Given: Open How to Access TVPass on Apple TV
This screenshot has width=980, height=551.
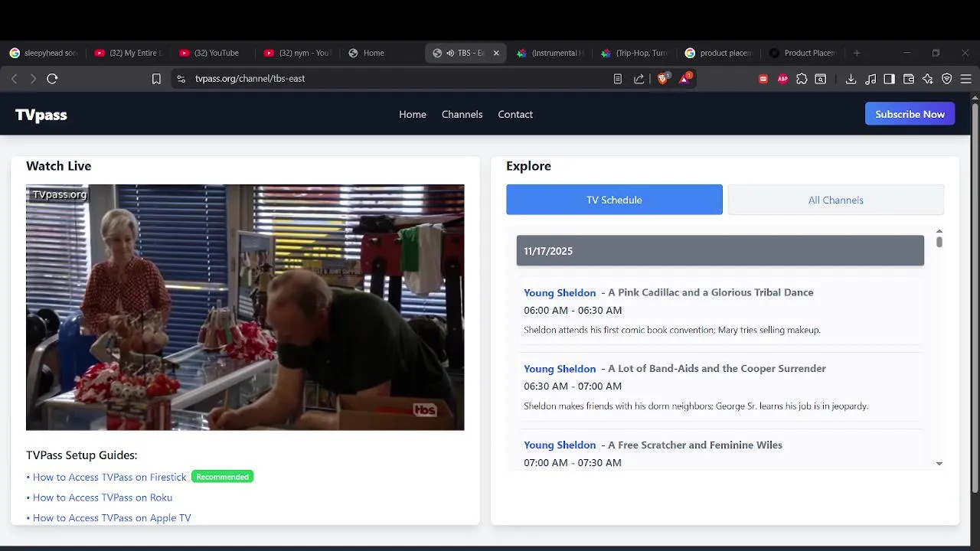Looking at the screenshot, I should [x=112, y=518].
